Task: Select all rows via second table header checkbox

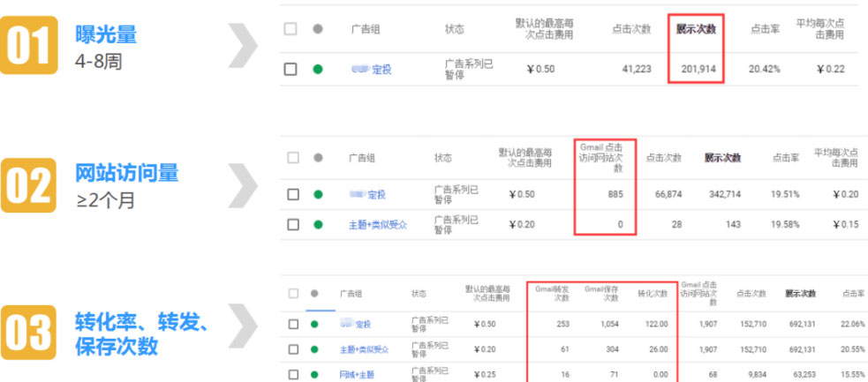Action: [293, 158]
